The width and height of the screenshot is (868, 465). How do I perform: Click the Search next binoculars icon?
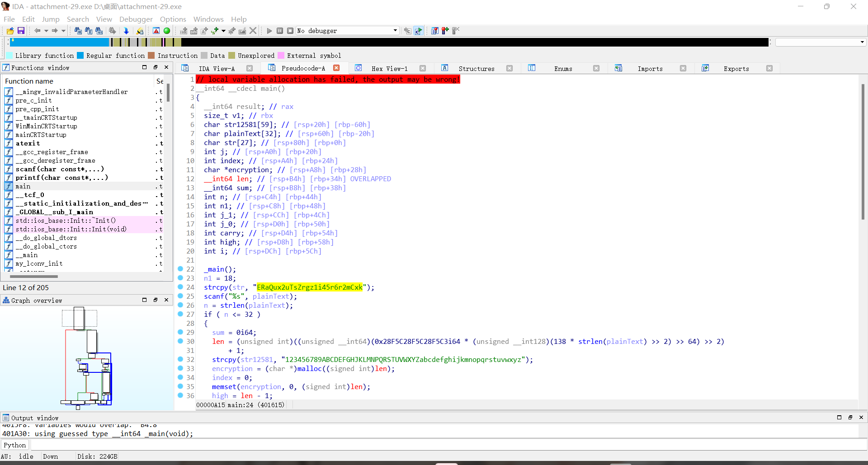[x=112, y=31]
